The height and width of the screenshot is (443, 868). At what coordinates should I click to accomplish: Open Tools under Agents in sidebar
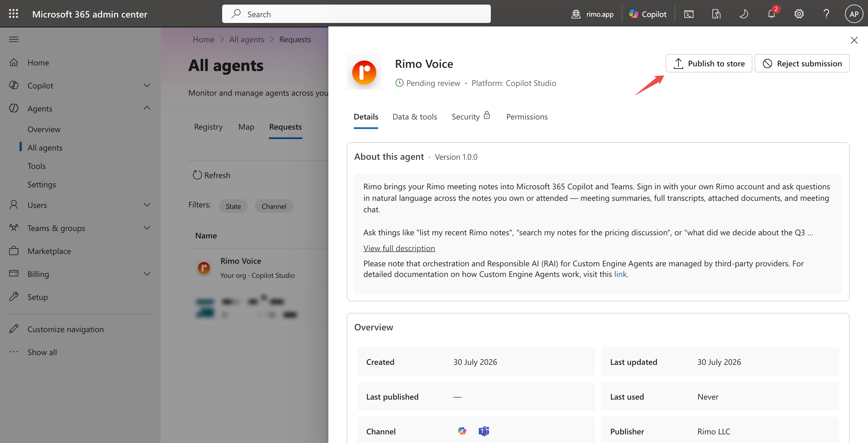click(x=36, y=166)
